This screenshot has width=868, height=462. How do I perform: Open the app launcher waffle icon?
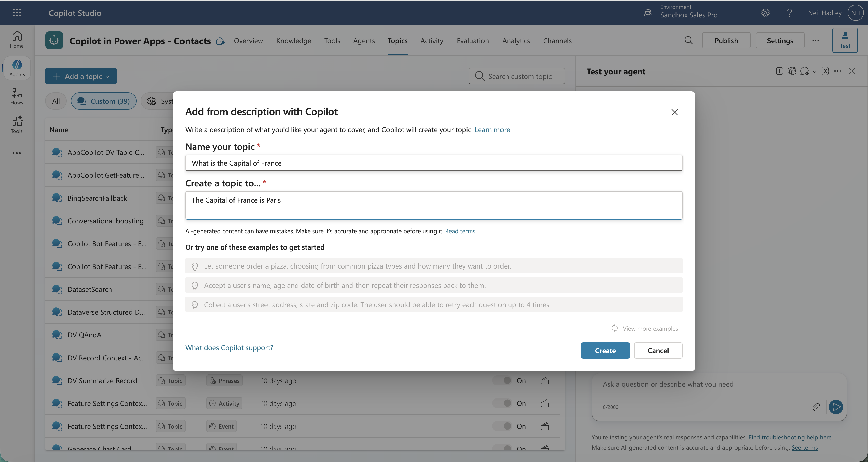pos(17,13)
